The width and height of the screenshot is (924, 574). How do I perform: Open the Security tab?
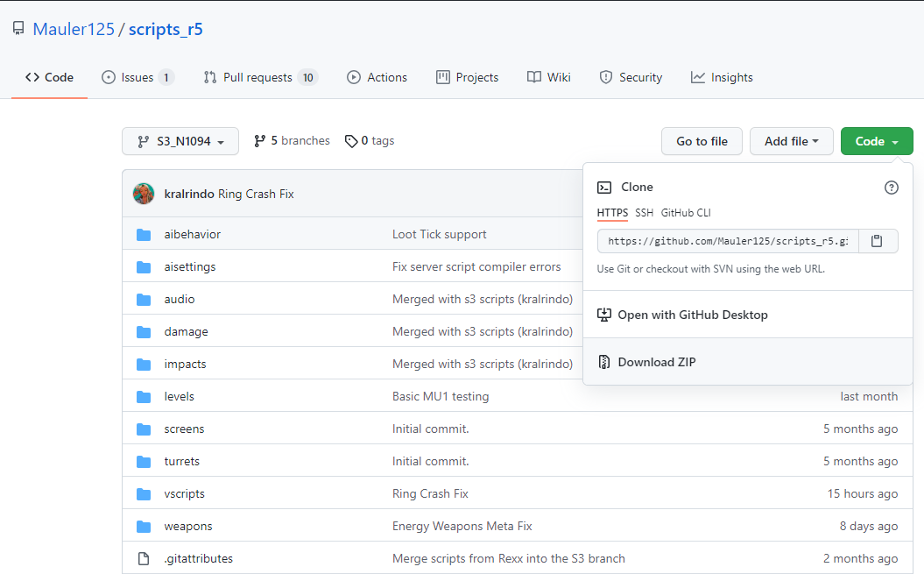click(631, 77)
